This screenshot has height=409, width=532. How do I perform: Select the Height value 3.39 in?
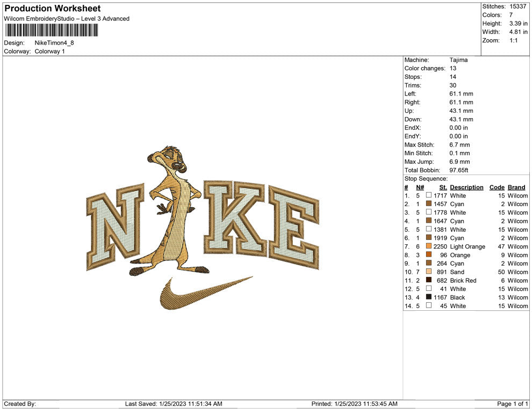coord(519,24)
